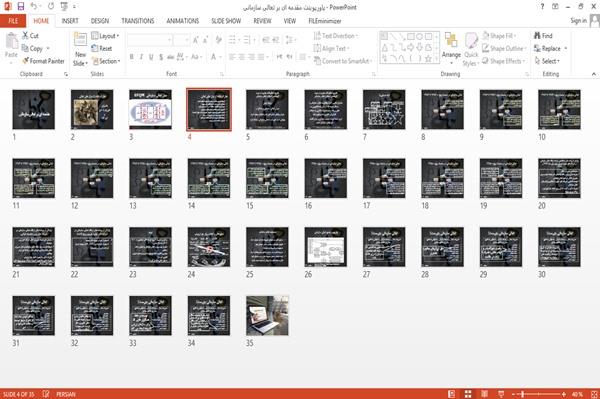Click the Find button

click(x=543, y=36)
